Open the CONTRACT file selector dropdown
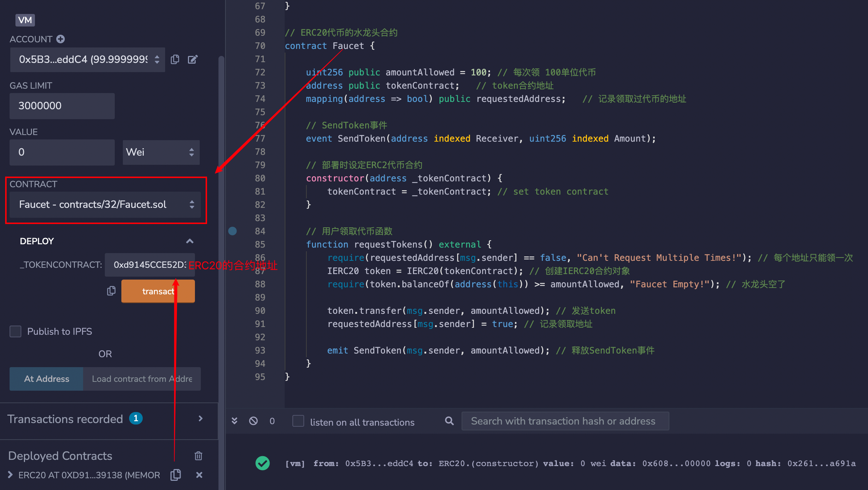Viewport: 868px width, 490px height. 104,205
